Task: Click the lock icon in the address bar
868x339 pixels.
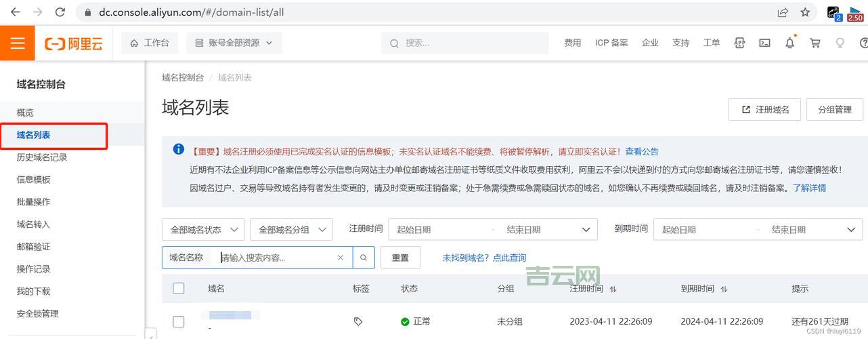Action: coord(87,12)
